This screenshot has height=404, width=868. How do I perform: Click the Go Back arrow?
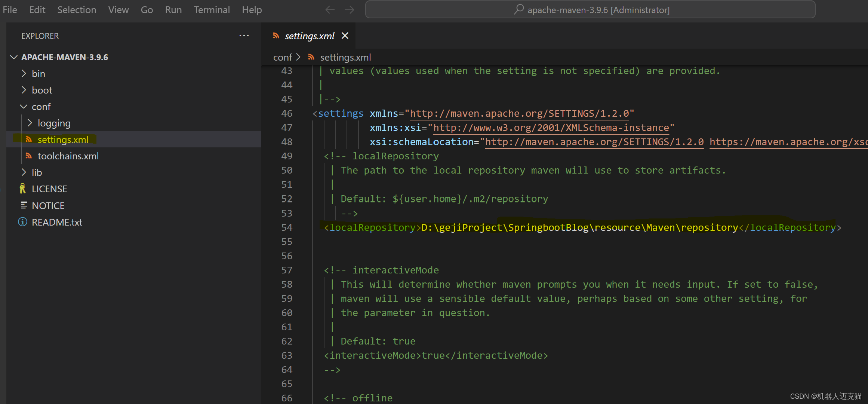coord(330,10)
